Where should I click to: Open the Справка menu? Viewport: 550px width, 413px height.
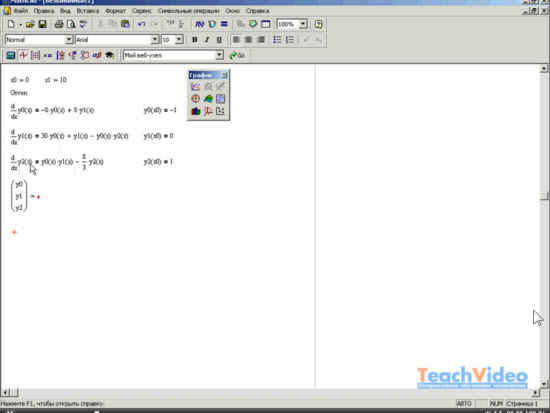(x=257, y=11)
